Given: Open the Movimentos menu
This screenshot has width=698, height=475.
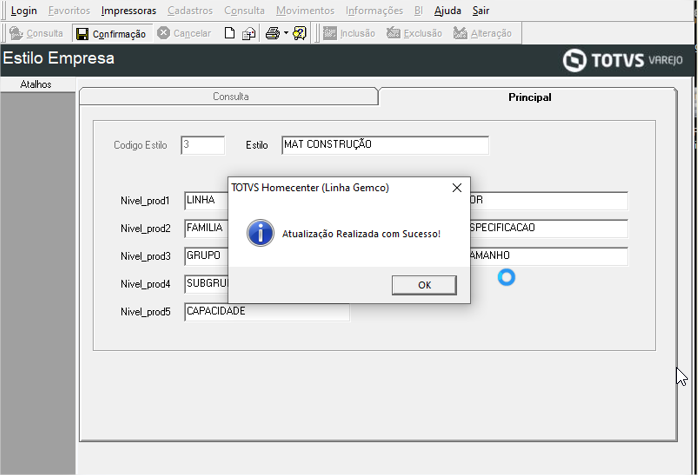Looking at the screenshot, I should coord(305,10).
